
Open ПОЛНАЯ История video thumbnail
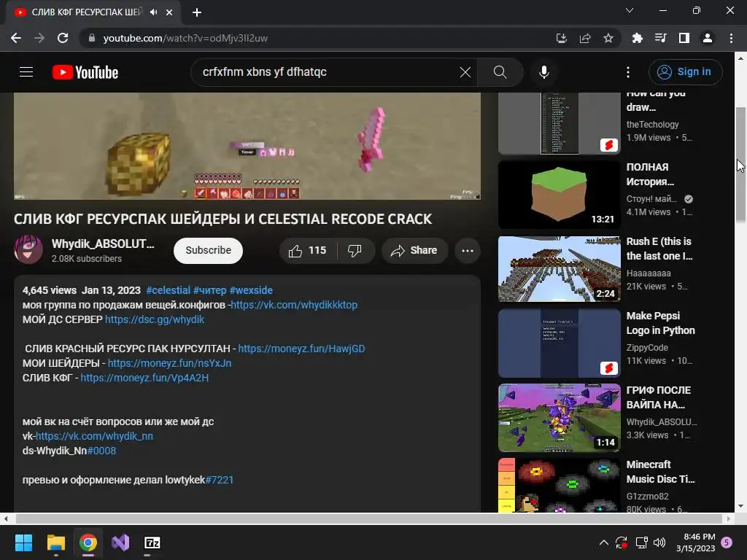coord(560,194)
